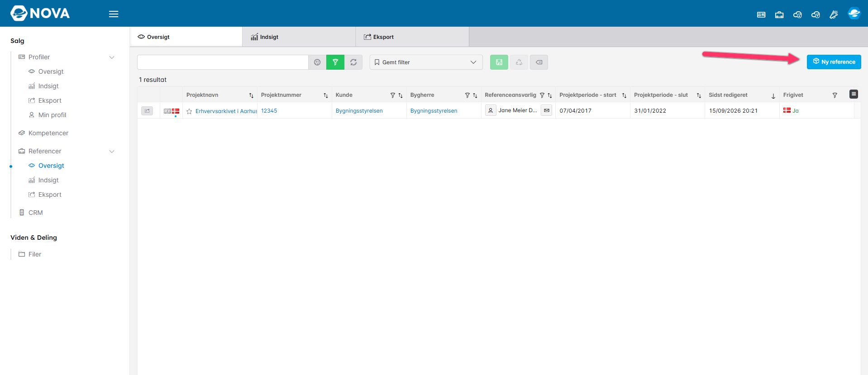The width and height of the screenshot is (868, 375).
Task: Click into the search input field
Action: 223,62
